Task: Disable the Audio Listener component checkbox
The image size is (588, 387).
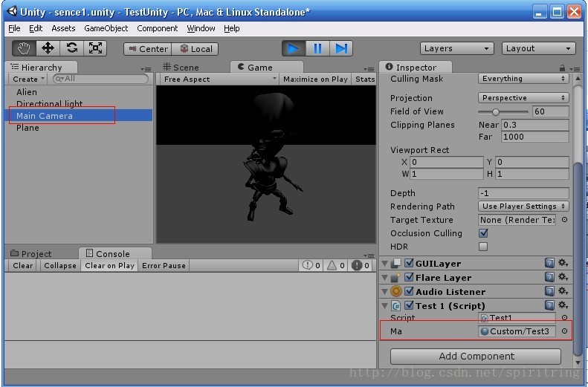Action: (x=409, y=291)
